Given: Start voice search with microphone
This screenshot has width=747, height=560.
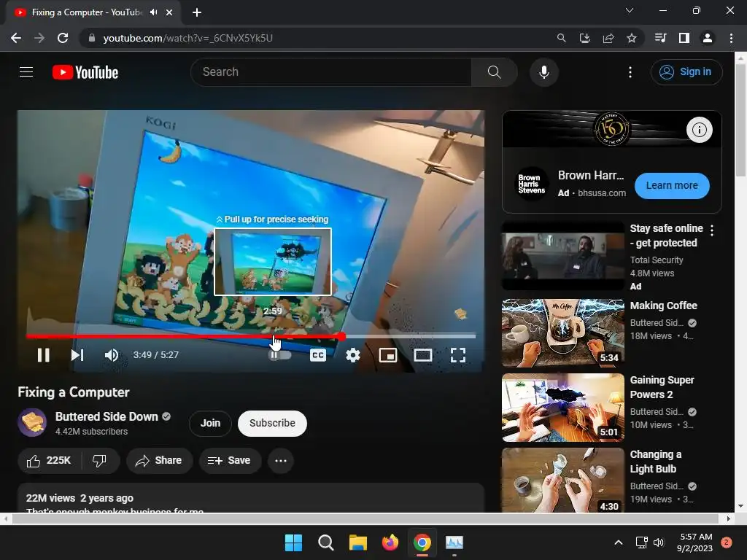Looking at the screenshot, I should [543, 72].
